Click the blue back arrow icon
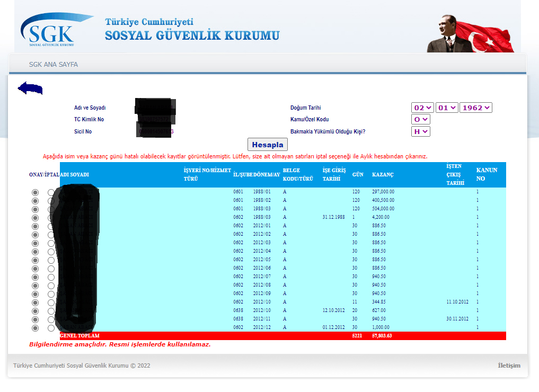The height and width of the screenshot is (392, 539). click(x=30, y=88)
